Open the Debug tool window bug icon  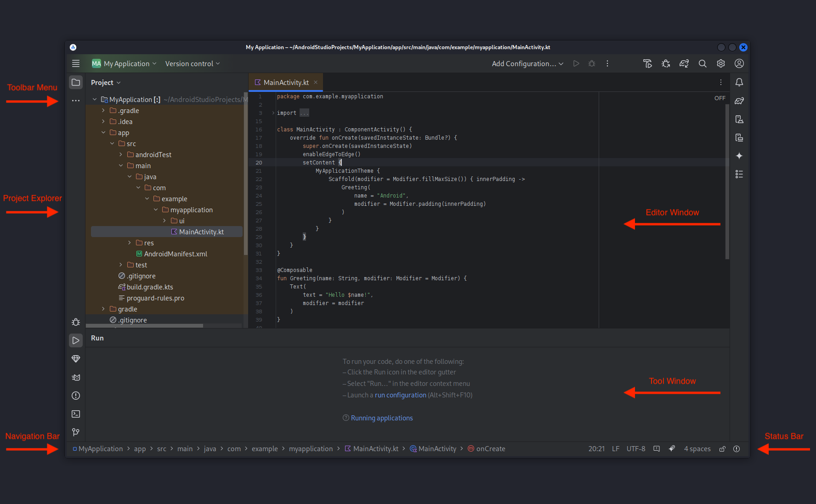pyautogui.click(x=76, y=322)
